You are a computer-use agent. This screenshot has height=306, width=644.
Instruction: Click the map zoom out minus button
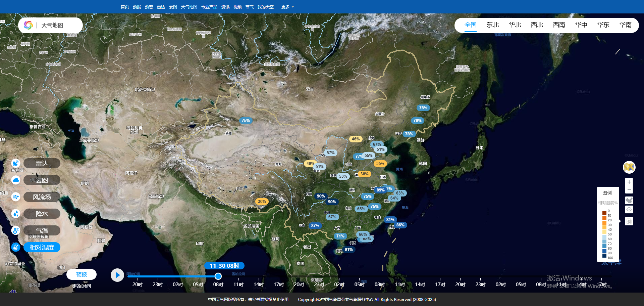(629, 190)
